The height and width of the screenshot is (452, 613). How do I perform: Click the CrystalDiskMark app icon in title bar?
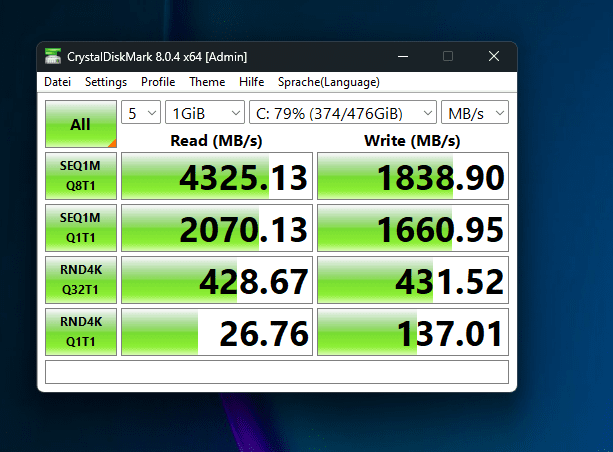coord(53,56)
